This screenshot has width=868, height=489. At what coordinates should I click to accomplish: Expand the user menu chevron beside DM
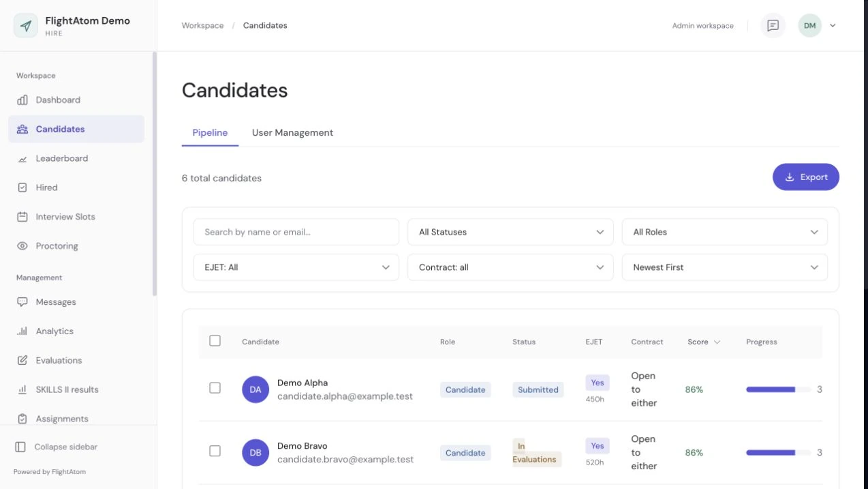833,26
